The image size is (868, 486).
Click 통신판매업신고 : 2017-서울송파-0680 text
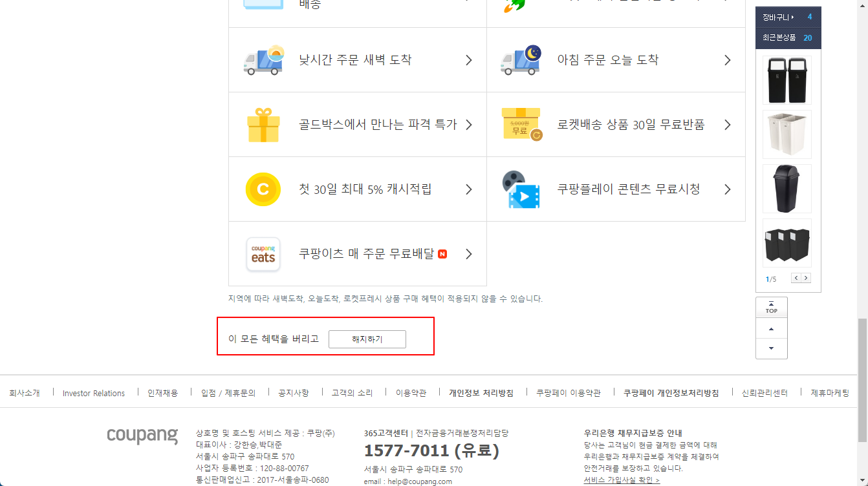[262, 480]
